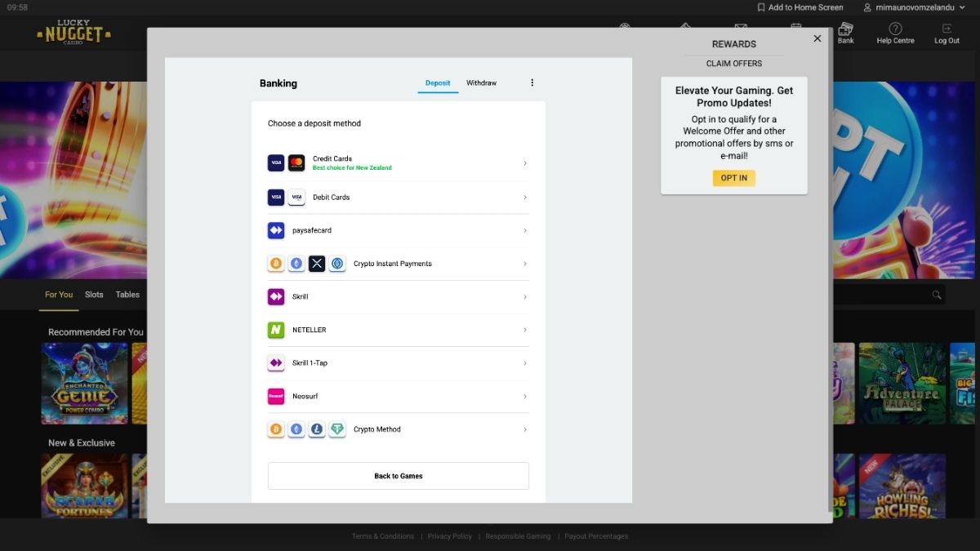Click the Tether icon in Crypto Method row
980x551 pixels.
(337, 429)
